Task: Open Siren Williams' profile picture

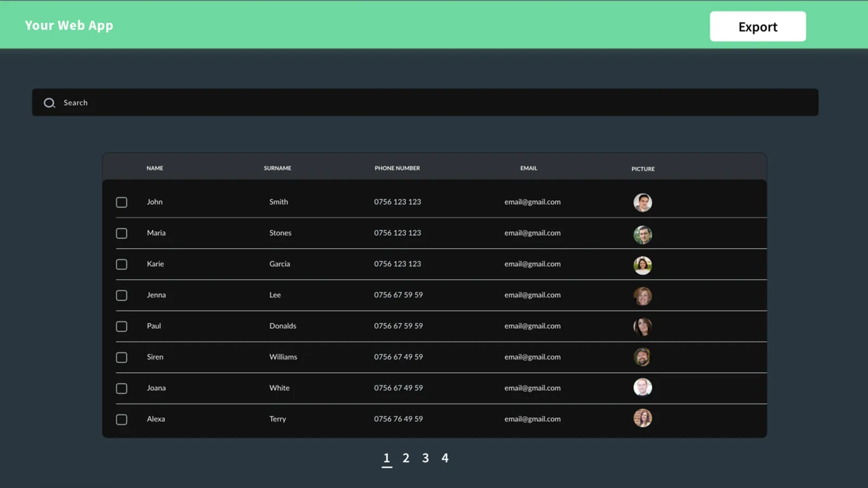Action: point(642,357)
